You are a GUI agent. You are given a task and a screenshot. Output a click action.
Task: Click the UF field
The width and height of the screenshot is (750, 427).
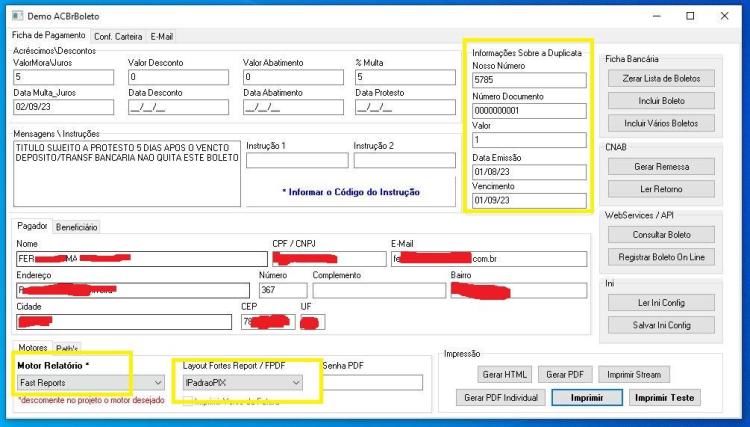[x=313, y=322]
